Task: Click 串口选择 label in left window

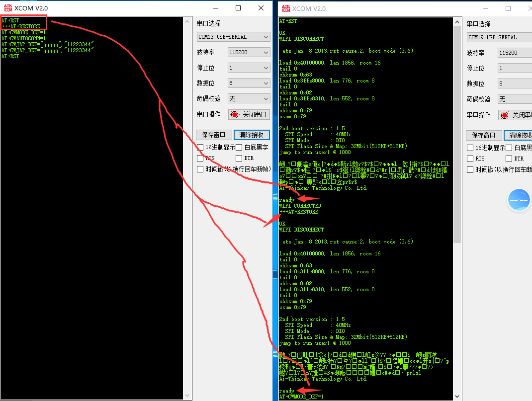Action: click(x=209, y=23)
